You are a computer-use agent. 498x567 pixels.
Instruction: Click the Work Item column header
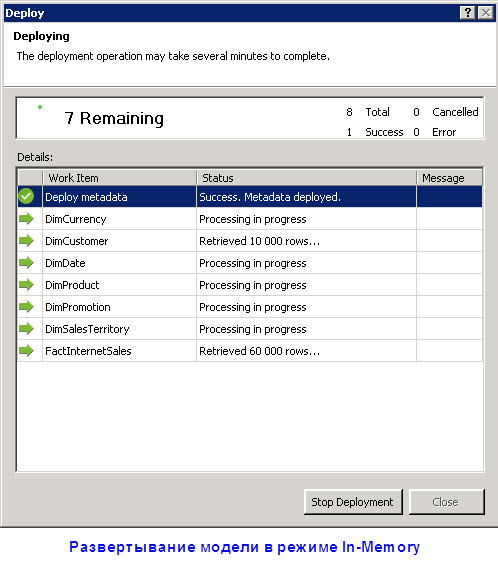(119, 178)
